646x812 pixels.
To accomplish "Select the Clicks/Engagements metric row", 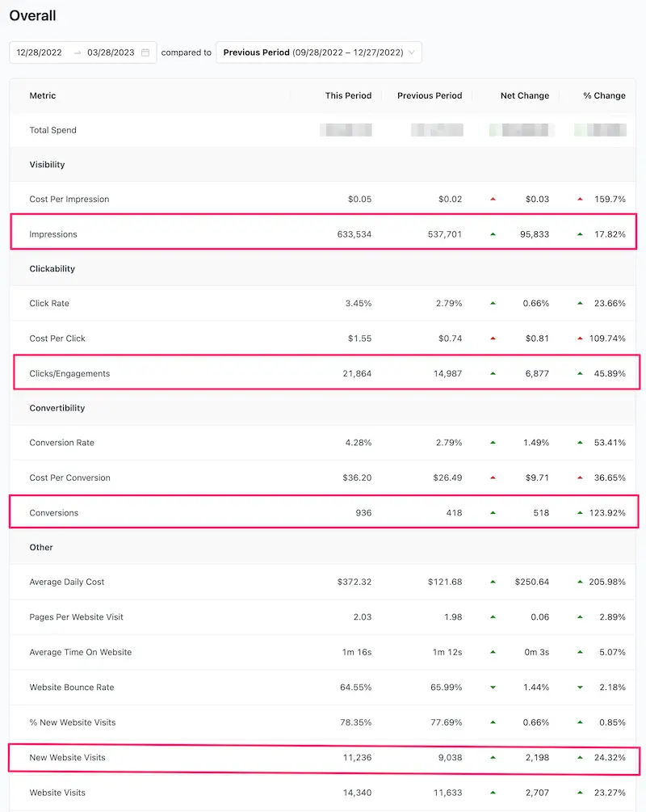I will [326, 372].
